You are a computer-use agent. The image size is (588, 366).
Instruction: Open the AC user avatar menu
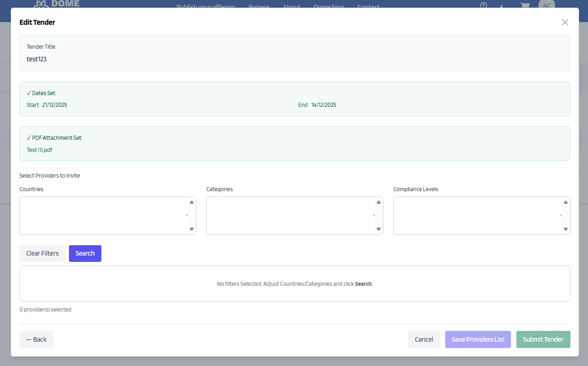pos(546,5)
